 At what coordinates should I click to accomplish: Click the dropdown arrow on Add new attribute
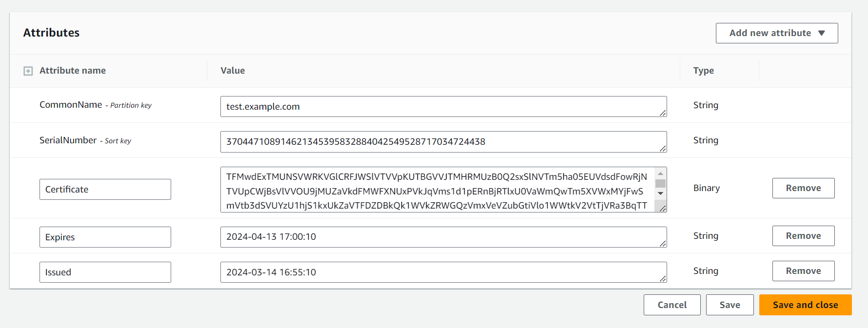(x=822, y=33)
